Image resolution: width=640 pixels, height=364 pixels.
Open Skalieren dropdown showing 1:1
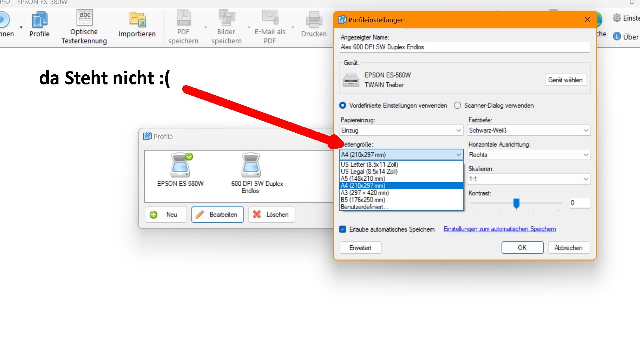[x=529, y=179]
